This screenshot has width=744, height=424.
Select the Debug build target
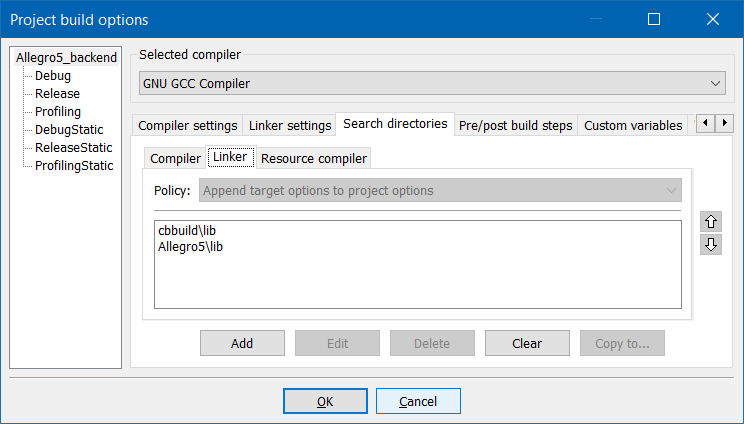tap(53, 76)
